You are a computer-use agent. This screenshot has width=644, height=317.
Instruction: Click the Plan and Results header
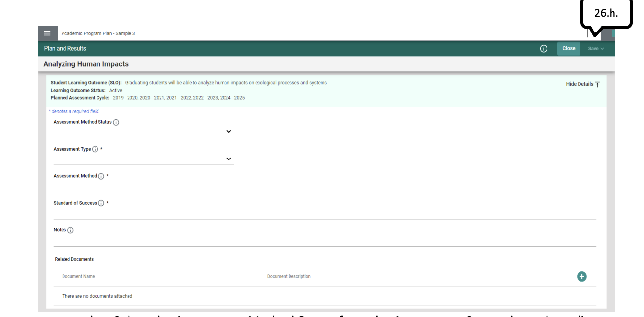pyautogui.click(x=64, y=48)
